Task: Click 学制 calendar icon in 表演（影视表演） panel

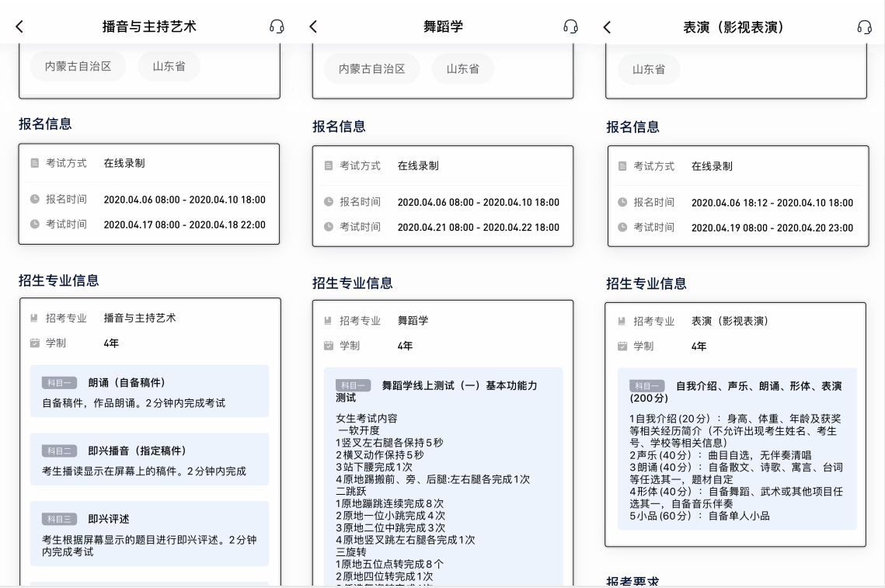Action: pos(622,346)
